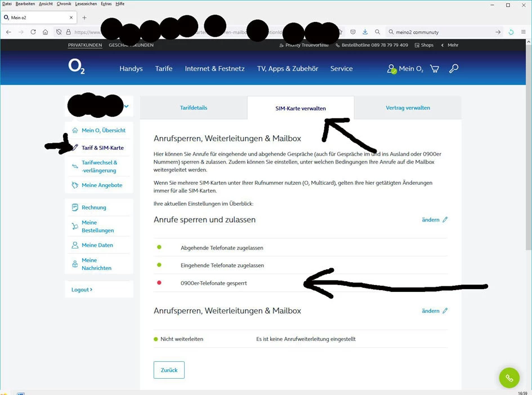Click the Nicht weiterleiten status text
This screenshot has height=395, width=532.
point(182,339)
